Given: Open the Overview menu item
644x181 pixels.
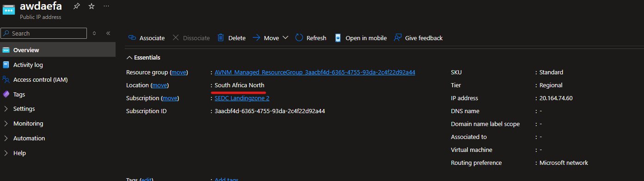Looking at the screenshot, I should pyautogui.click(x=58, y=50).
